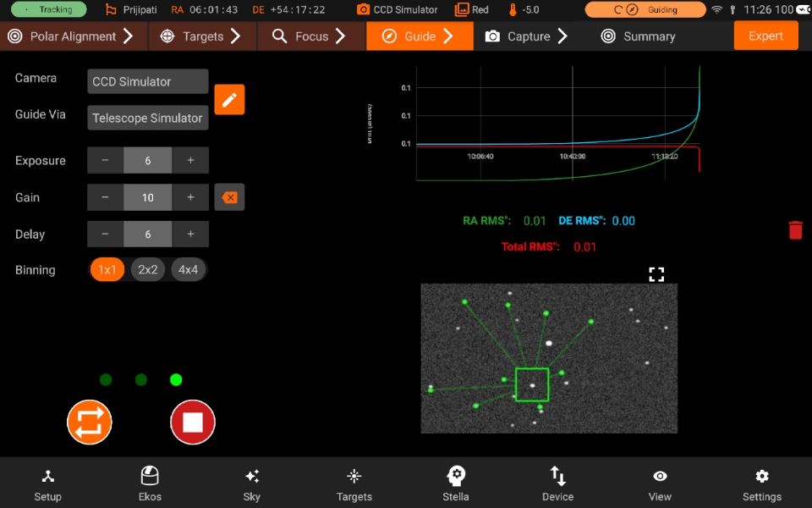The image size is (812, 508).
Task: Decrease the Delay value
Action: [105, 234]
